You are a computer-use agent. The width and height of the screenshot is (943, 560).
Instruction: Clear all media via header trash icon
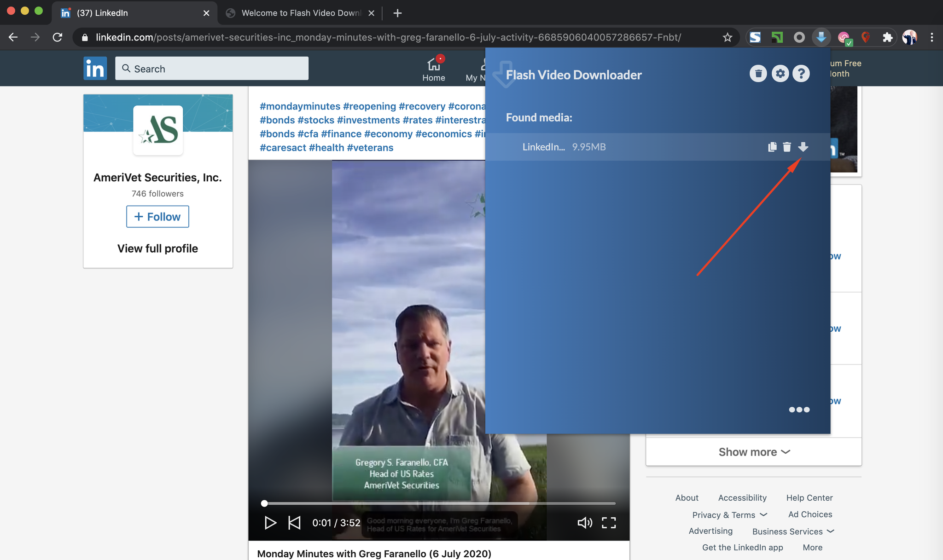(758, 74)
